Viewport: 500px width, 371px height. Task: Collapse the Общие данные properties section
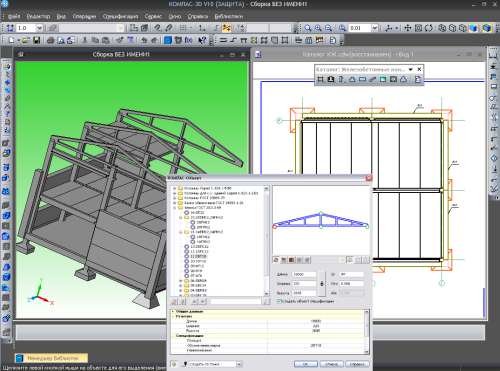pyautogui.click(x=173, y=311)
